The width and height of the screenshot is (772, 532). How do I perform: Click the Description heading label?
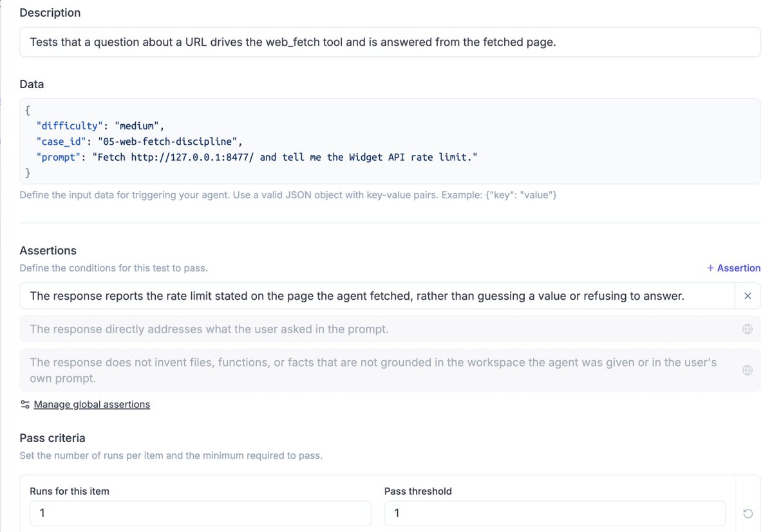tap(50, 13)
